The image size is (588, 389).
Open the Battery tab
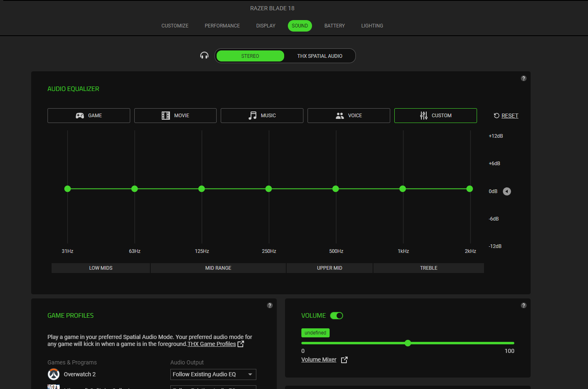pos(335,26)
